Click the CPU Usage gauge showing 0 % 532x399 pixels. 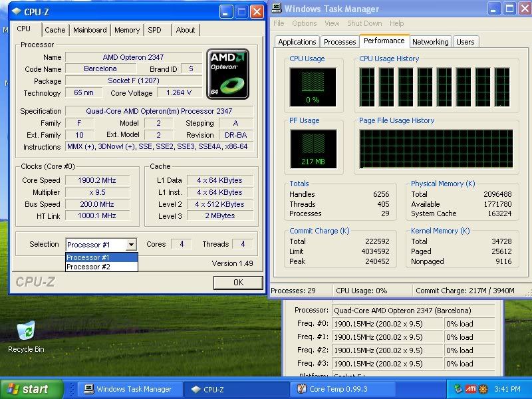[x=313, y=87]
